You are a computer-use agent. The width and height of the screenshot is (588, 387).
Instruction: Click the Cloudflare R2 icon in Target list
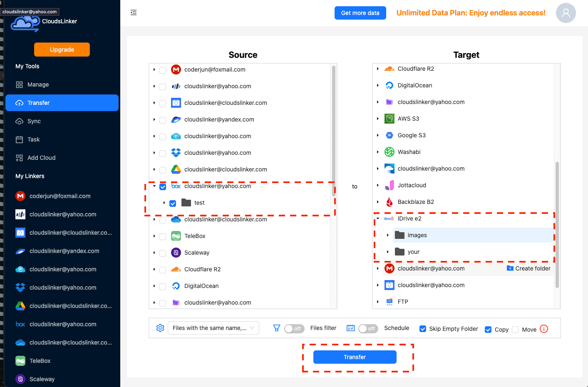[x=390, y=69]
